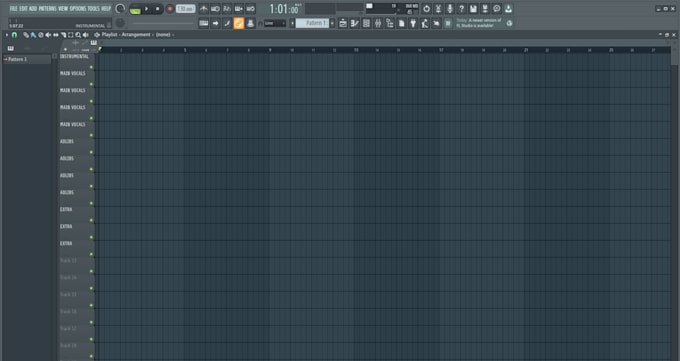Viewport: 680px width, 361px height.
Task: Open the Pattern 1 selector
Action: 312,23
